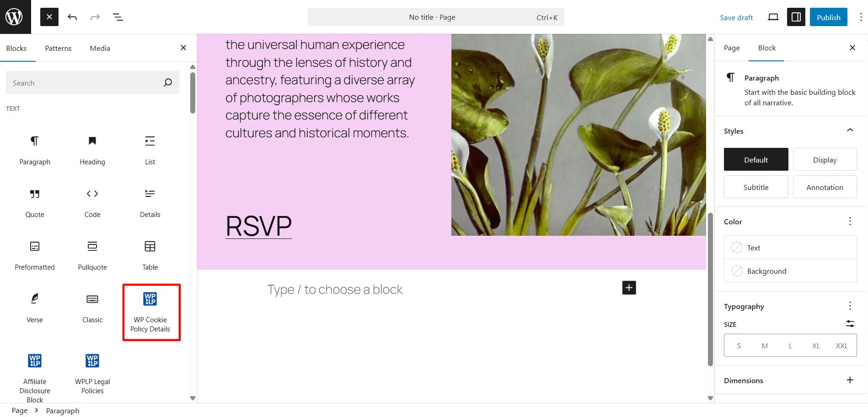Click the block Search field
This screenshot has height=417, width=868.
point(85,83)
